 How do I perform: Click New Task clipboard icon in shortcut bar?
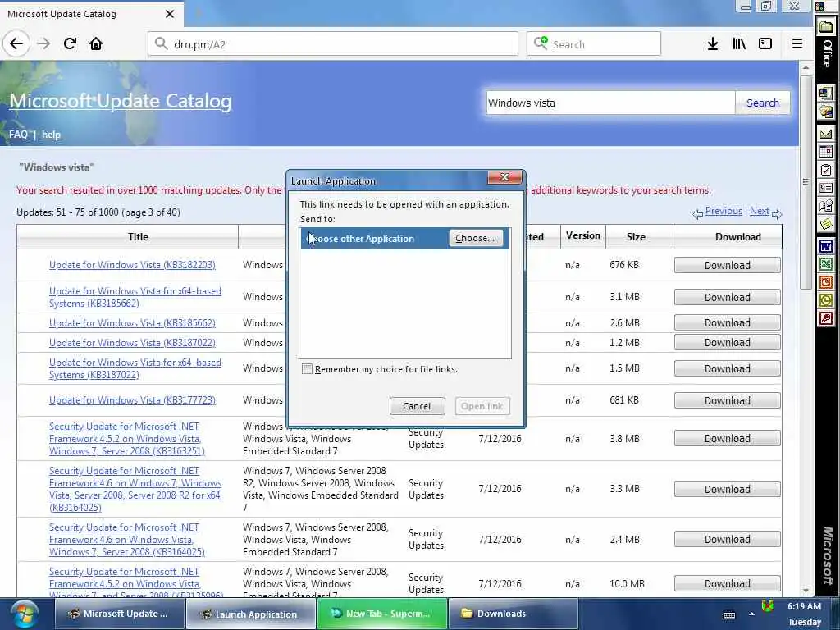826,171
